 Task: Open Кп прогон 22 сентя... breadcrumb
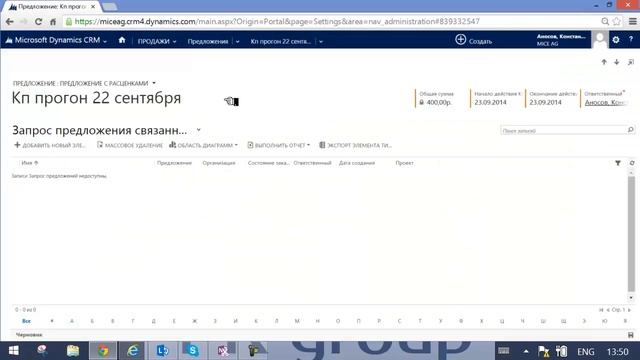tap(280, 41)
